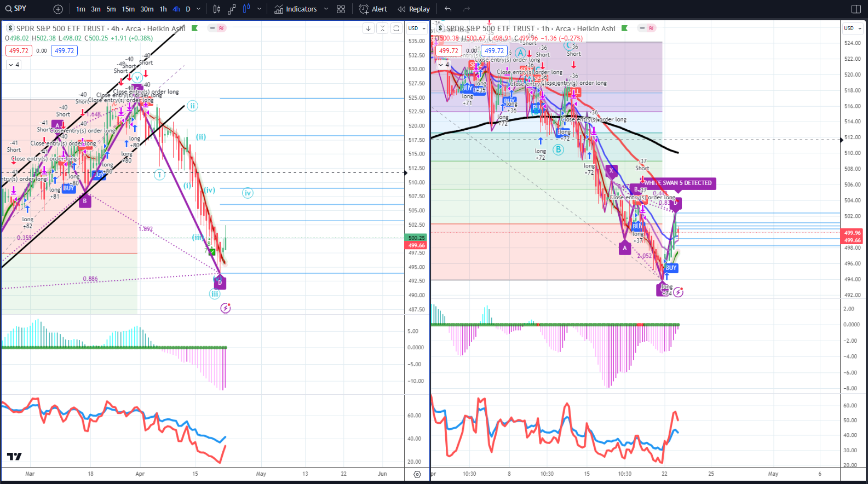Select the 30m timeframe
This screenshot has height=484, width=868.
pyautogui.click(x=147, y=9)
